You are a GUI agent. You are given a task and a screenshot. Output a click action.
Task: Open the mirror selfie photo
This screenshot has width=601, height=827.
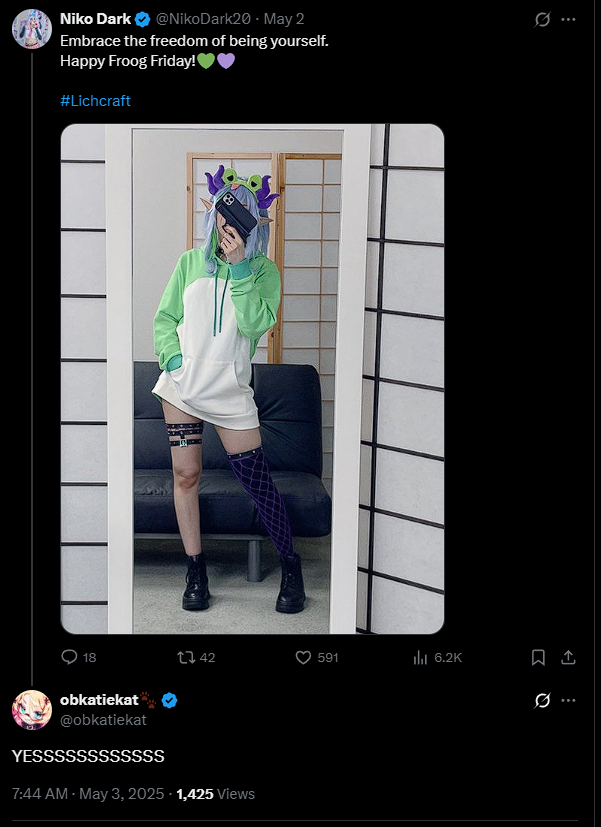252,379
